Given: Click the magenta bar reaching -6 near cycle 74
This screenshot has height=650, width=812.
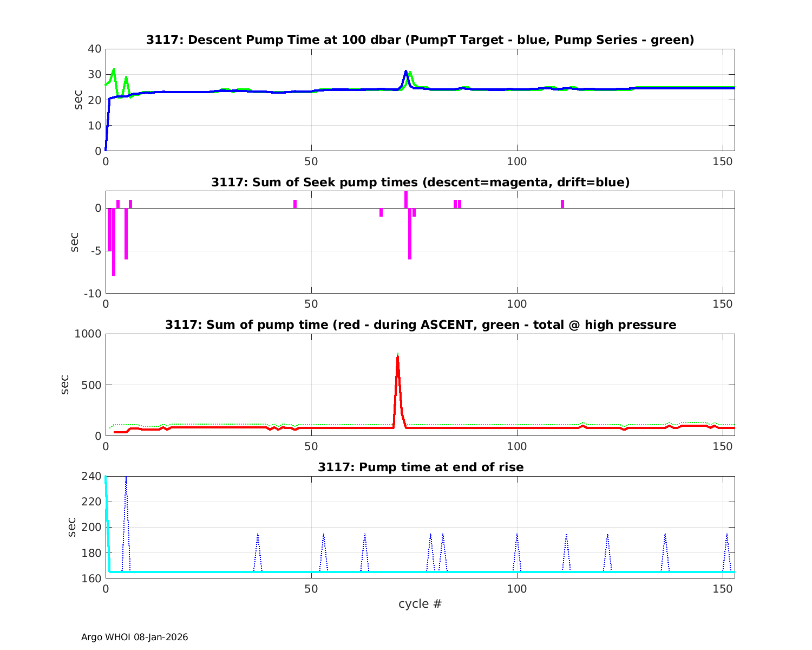Looking at the screenshot, I should (410, 236).
